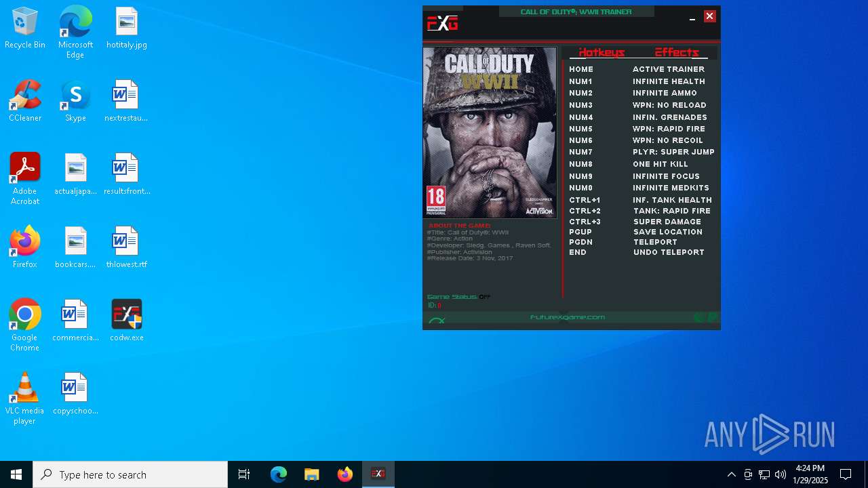This screenshot has width=868, height=488.
Task: Select the VLC media player shortcut
Action: click(25, 399)
